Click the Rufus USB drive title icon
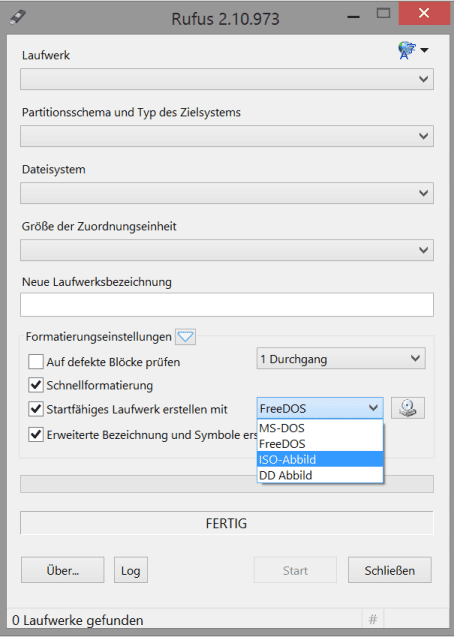The width and height of the screenshot is (454, 637). click(17, 17)
